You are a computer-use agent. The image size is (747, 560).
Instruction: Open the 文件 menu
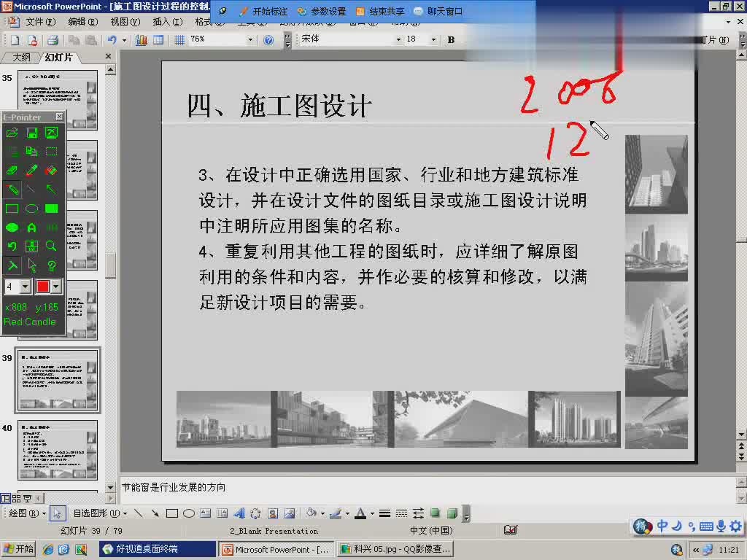pos(40,21)
